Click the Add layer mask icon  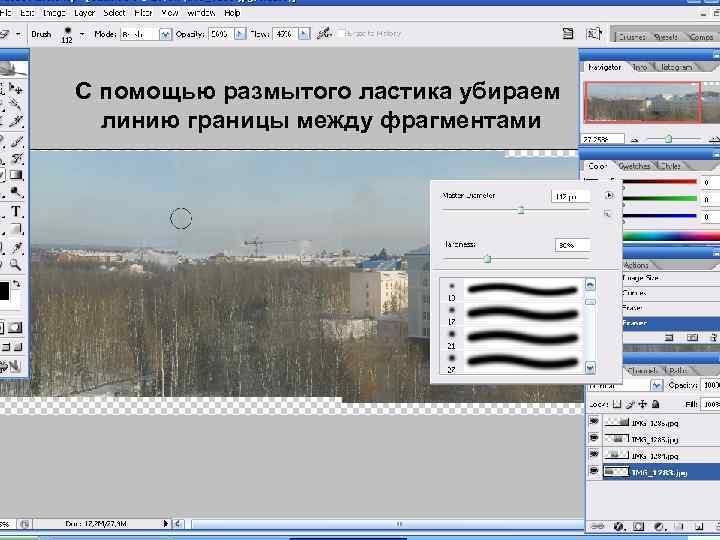[x=638, y=526]
